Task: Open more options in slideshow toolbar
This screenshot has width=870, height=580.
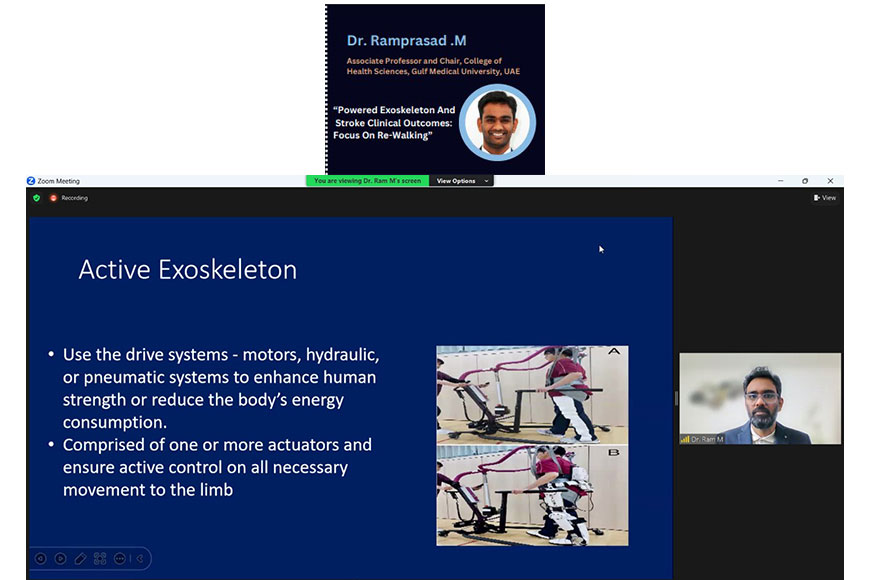Action: pos(119,559)
